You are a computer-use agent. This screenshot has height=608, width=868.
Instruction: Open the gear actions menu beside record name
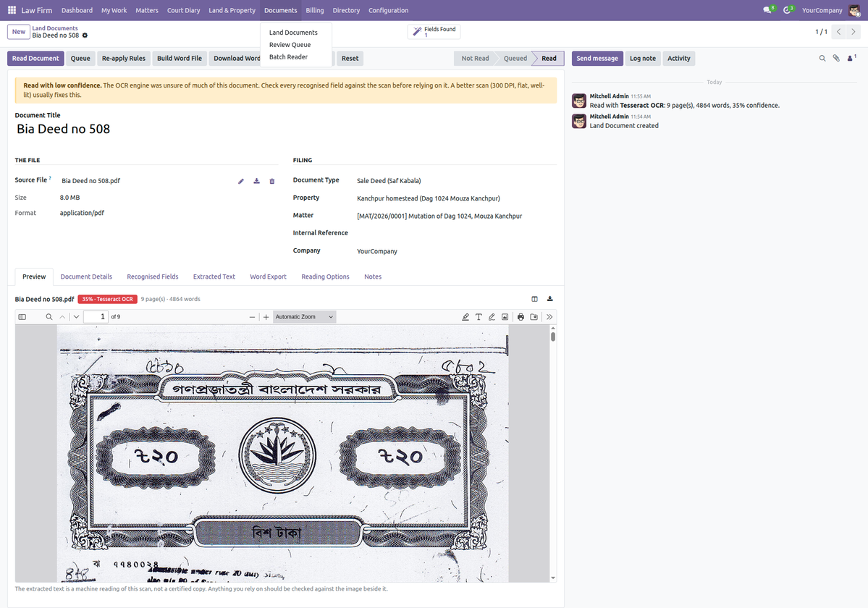tap(85, 35)
